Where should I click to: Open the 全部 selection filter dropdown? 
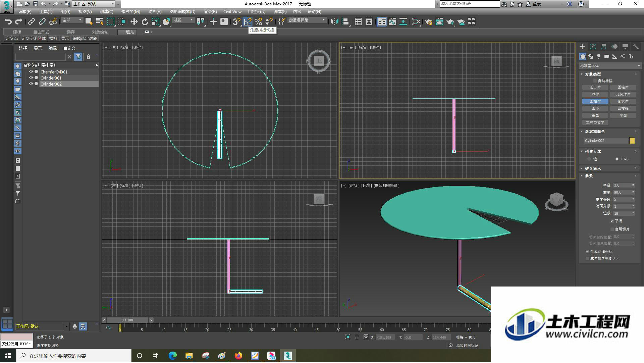(72, 20)
